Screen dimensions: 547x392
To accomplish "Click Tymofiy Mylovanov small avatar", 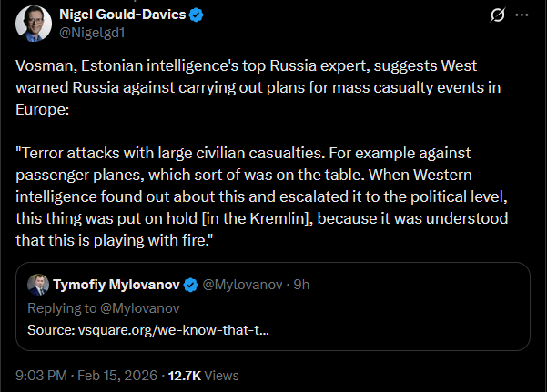I will coord(38,285).
